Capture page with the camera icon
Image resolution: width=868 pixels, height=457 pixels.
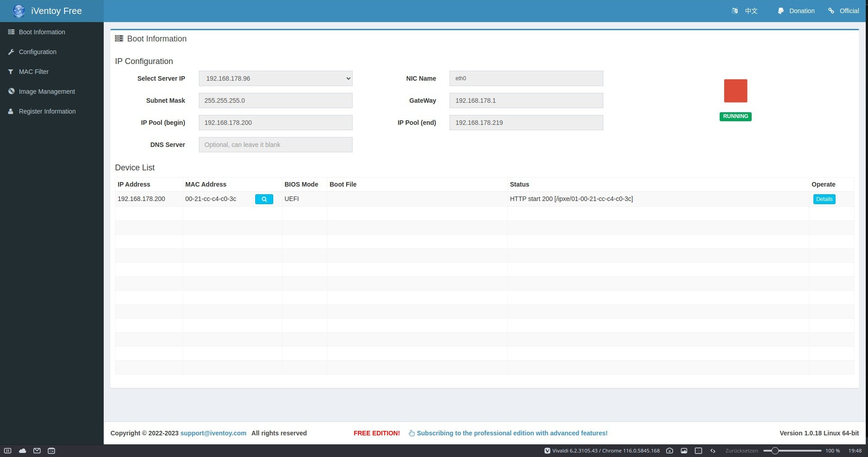pos(670,451)
